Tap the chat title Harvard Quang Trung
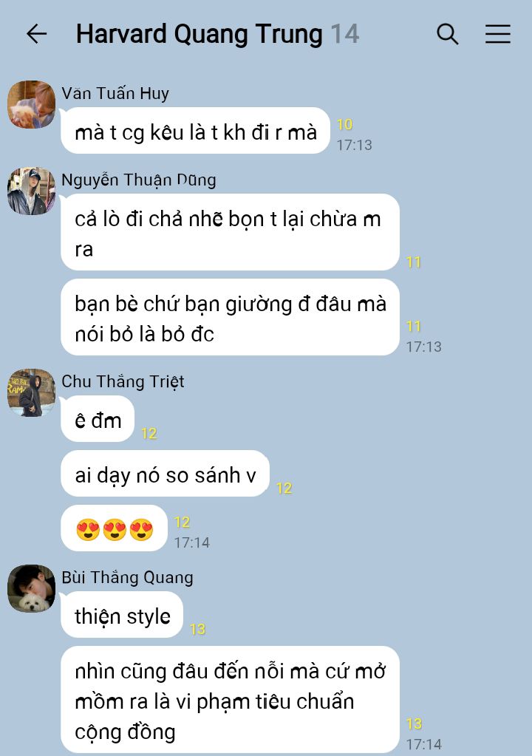This screenshot has height=756, width=532. click(199, 34)
